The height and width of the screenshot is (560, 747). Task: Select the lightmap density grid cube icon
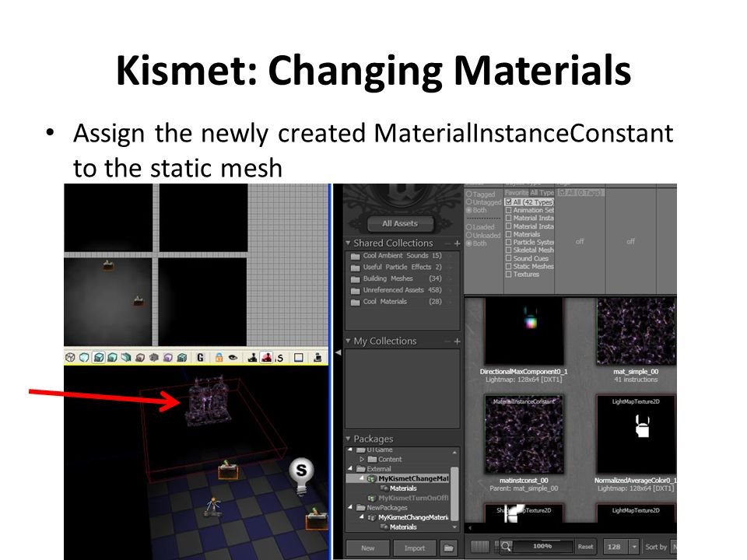pyautogui.click(x=181, y=357)
